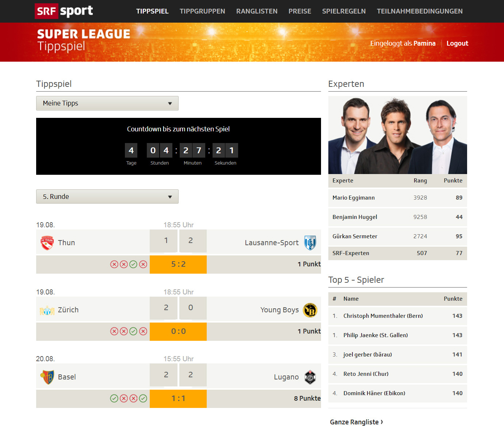Screen dimensions: 504x428
Task: Click the last green check in Basel row
Action: point(143,398)
